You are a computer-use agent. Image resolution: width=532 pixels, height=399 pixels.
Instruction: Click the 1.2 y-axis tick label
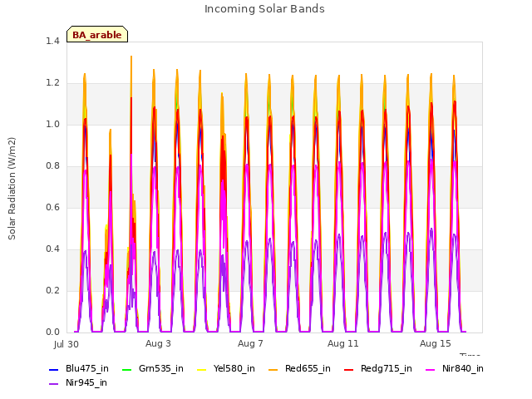coord(52,83)
